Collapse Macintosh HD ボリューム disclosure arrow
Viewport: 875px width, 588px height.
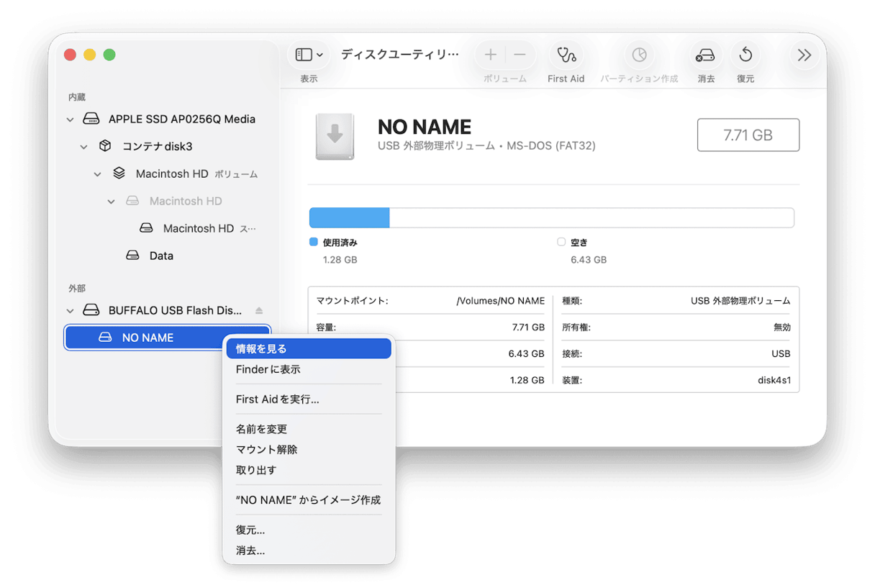(x=98, y=174)
